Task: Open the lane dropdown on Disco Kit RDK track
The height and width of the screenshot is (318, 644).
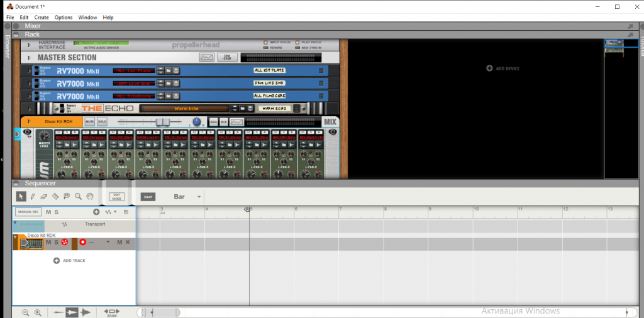Action: click(108, 242)
